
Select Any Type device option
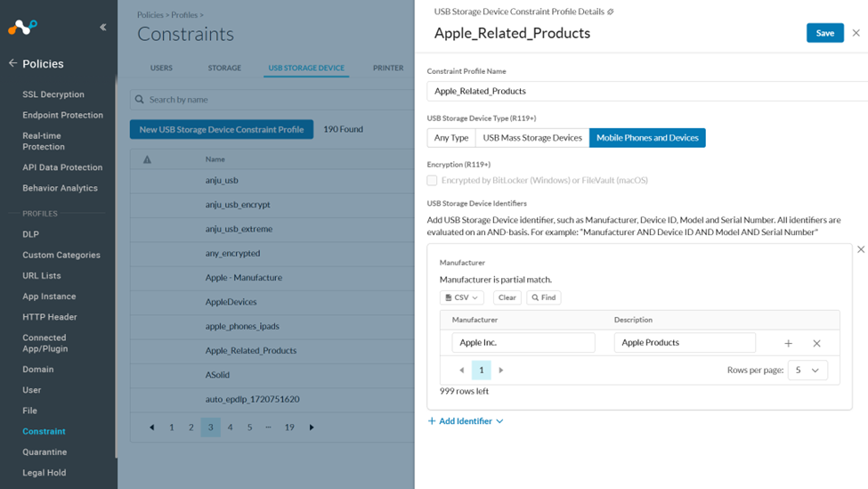pyautogui.click(x=451, y=138)
